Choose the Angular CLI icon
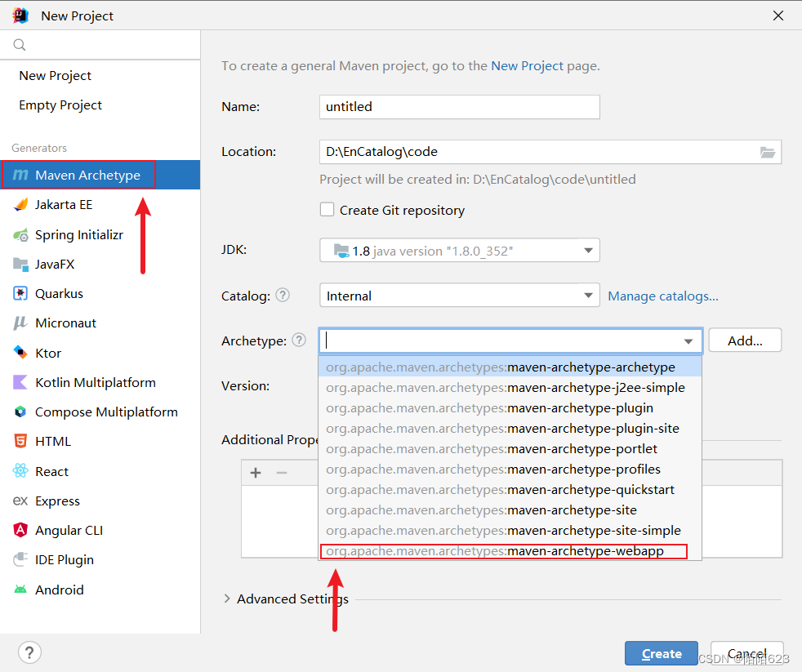This screenshot has width=802, height=672. (20, 530)
